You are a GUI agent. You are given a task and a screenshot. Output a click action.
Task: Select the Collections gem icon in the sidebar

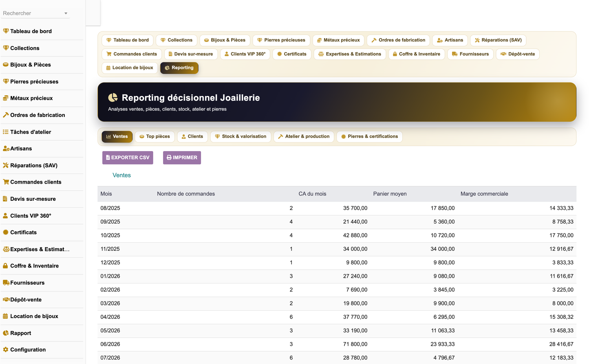coord(6,48)
